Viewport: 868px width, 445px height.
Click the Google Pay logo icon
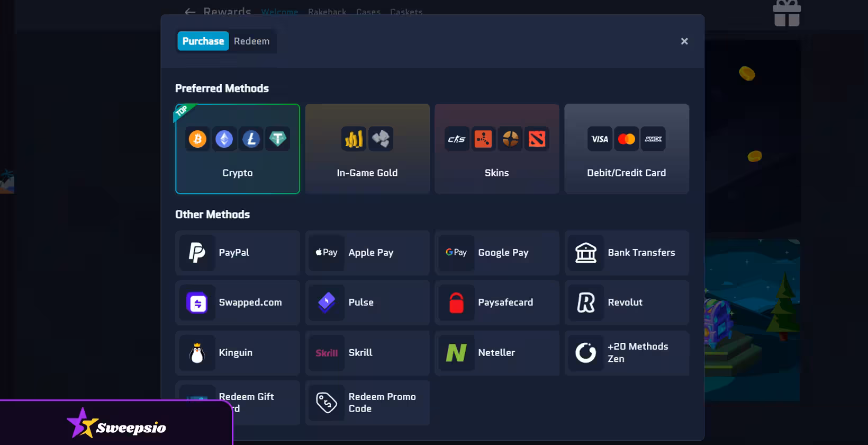coord(456,253)
